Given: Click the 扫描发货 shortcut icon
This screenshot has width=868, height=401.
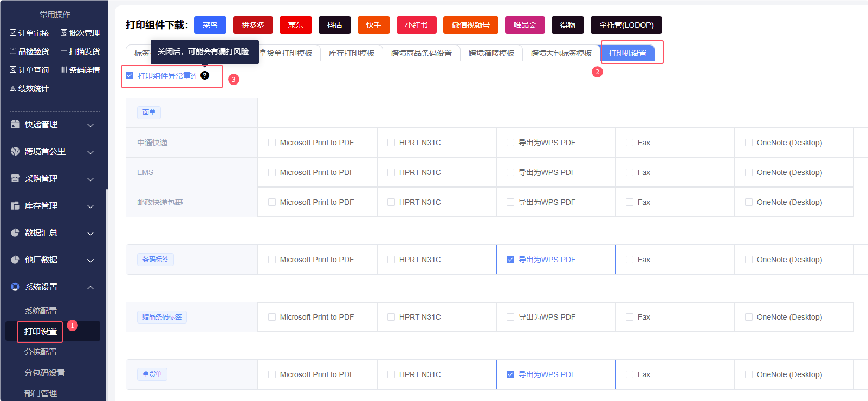Looking at the screenshot, I should pyautogui.click(x=64, y=51).
